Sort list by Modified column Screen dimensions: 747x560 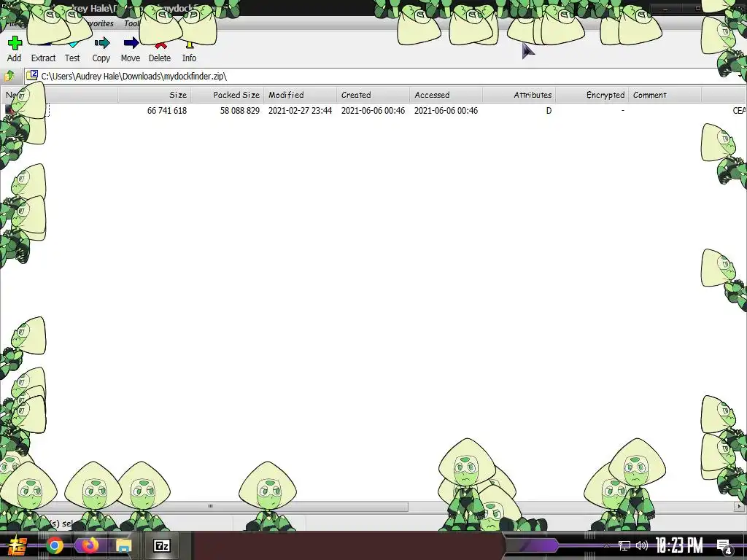pyautogui.click(x=300, y=95)
